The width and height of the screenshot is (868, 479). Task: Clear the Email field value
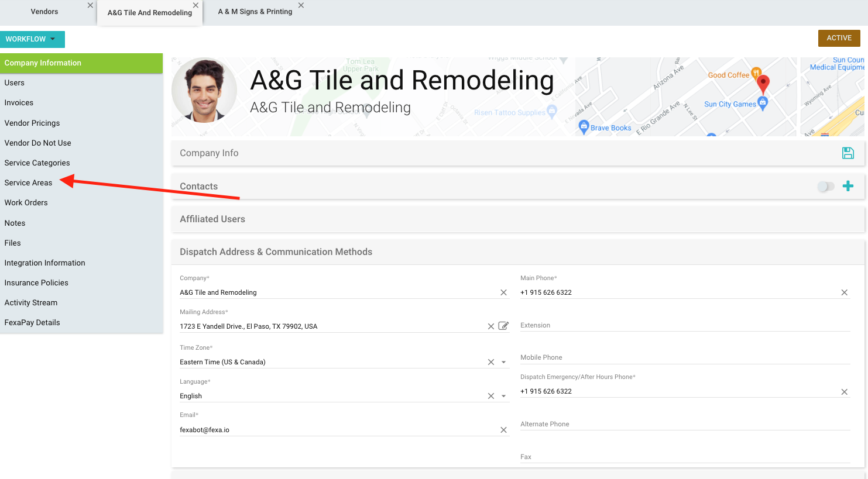503,430
